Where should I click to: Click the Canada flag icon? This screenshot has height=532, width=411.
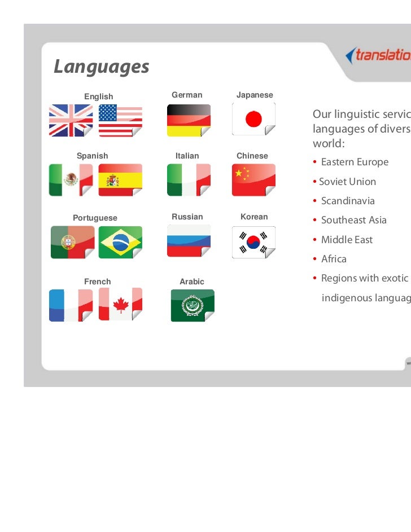(120, 304)
